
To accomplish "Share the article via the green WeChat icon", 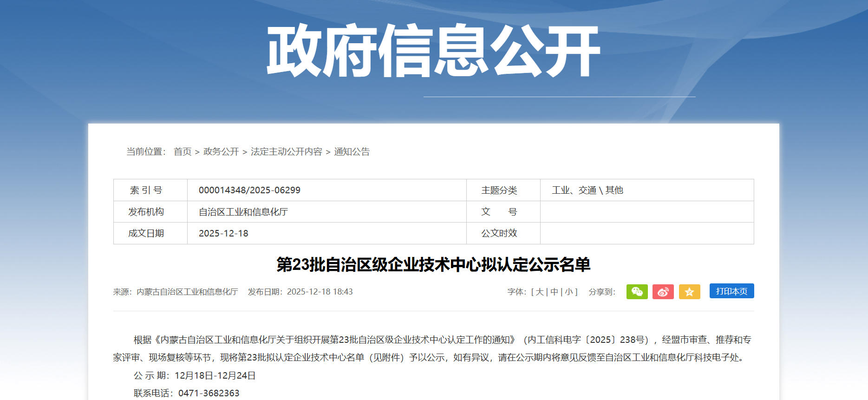I will click(637, 292).
